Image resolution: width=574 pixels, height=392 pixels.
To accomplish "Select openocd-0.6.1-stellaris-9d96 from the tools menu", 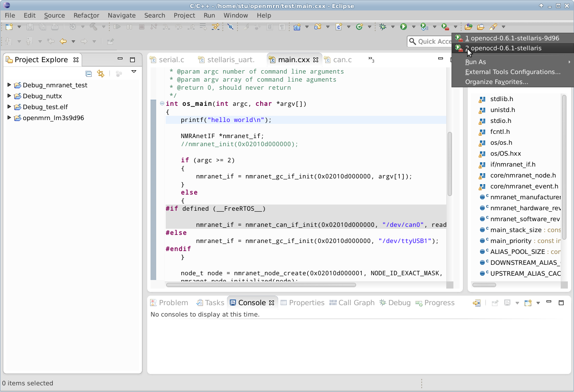I will (x=512, y=38).
